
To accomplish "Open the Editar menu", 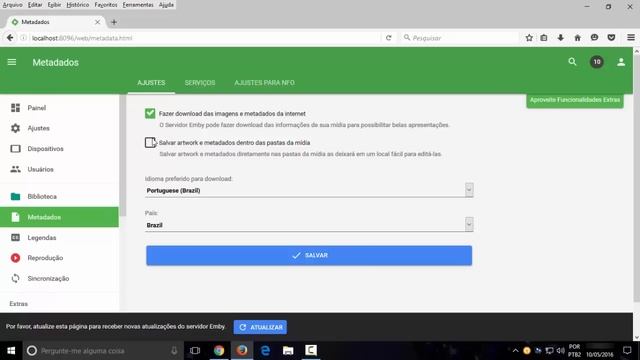I will (35, 5).
